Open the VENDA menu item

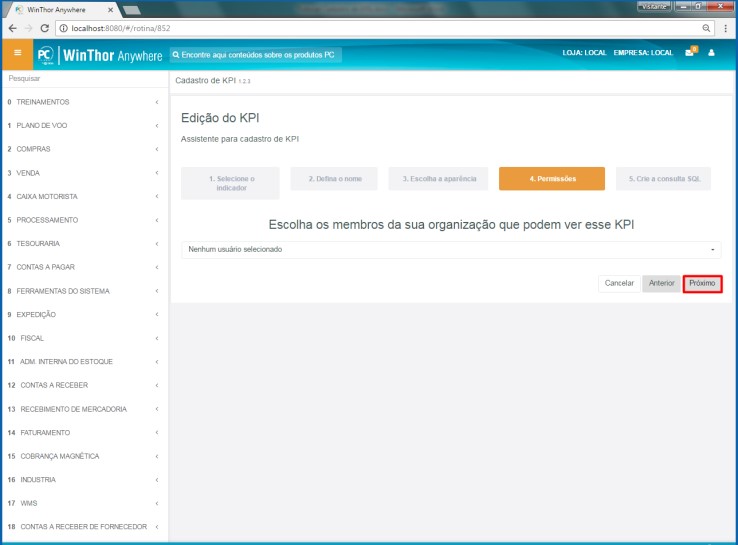84,173
